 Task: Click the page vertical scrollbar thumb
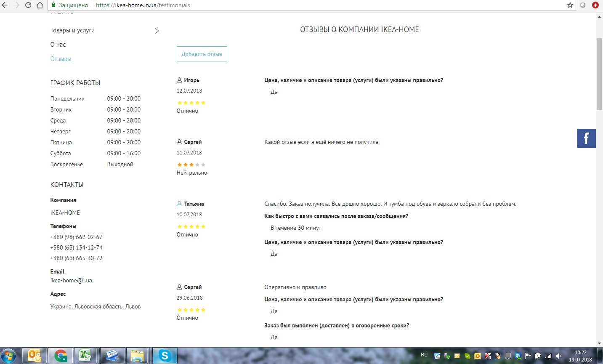pos(599,74)
